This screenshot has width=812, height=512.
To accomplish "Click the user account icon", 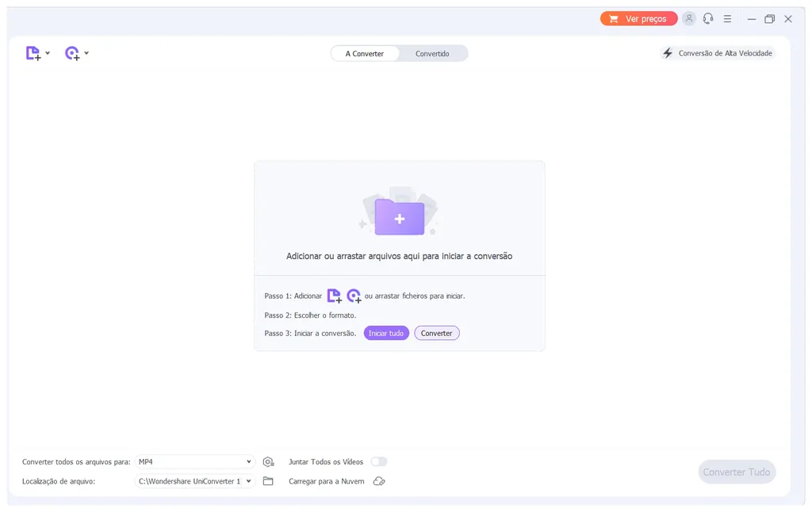I will pos(689,18).
